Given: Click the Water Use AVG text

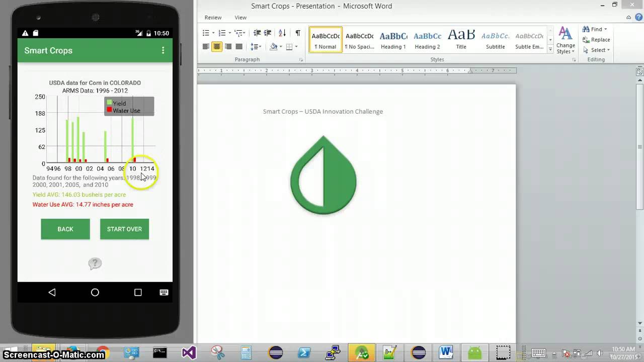Looking at the screenshot, I should point(83,205).
